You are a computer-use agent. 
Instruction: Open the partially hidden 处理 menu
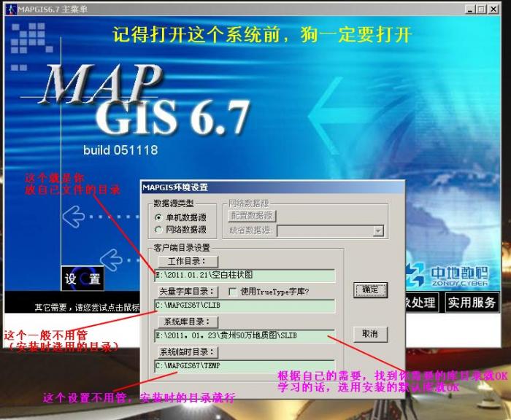422,303
